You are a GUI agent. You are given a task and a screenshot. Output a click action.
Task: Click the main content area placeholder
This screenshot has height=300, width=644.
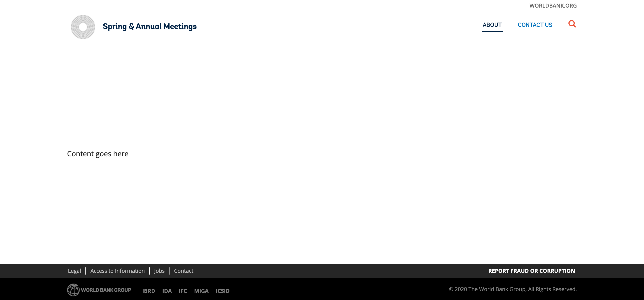97,154
